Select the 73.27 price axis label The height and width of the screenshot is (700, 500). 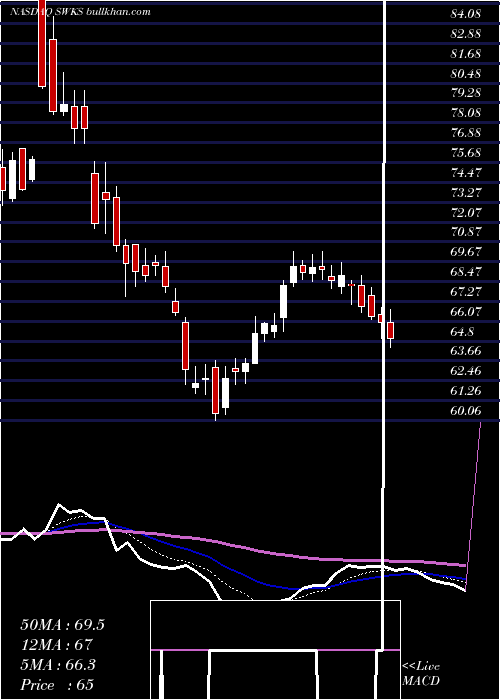click(466, 192)
